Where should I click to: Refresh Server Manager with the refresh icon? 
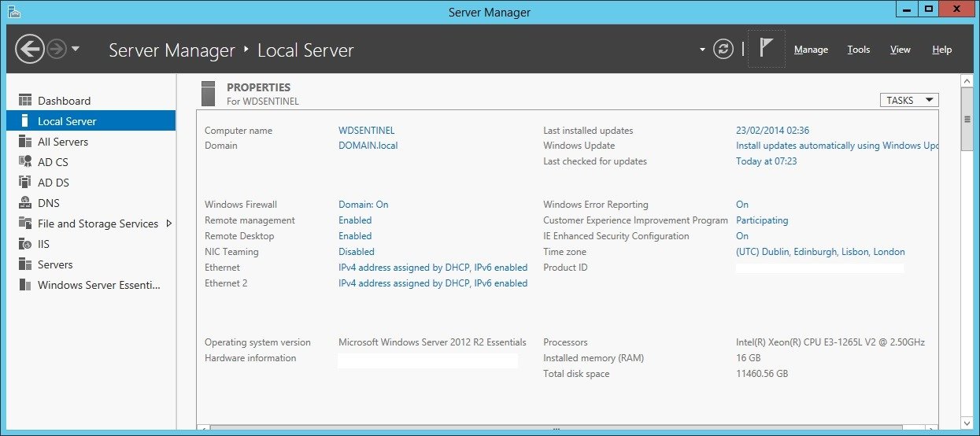pyautogui.click(x=723, y=50)
